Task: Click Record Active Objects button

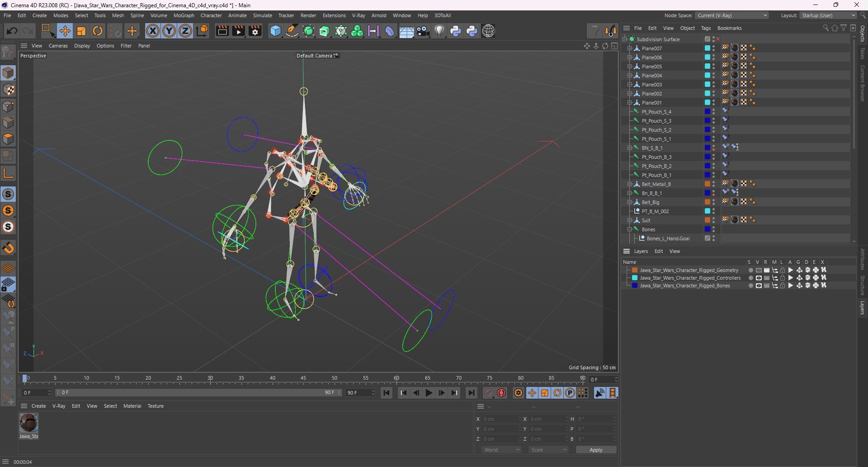Action: pos(489,393)
